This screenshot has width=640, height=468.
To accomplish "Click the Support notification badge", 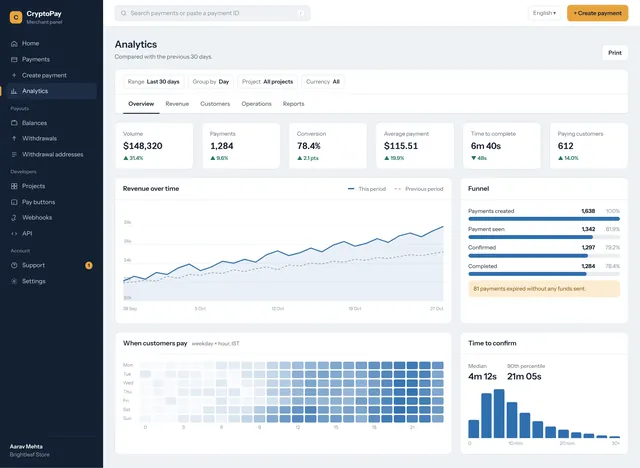I will point(89,266).
